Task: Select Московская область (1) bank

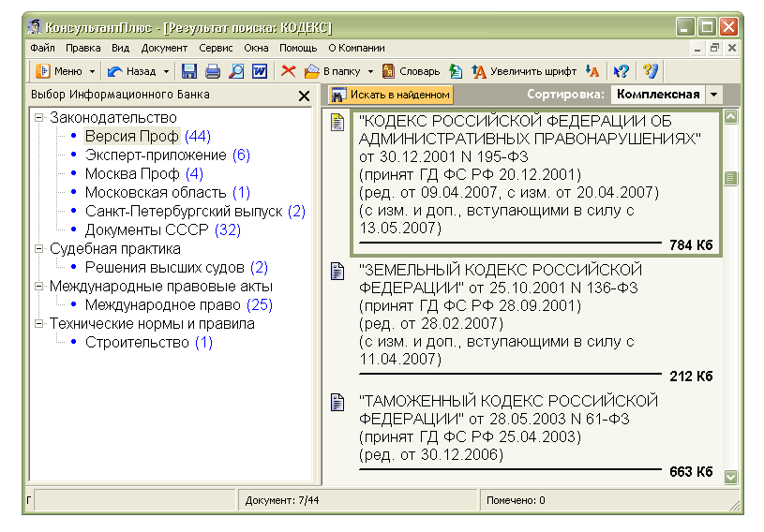Action: pos(168,193)
